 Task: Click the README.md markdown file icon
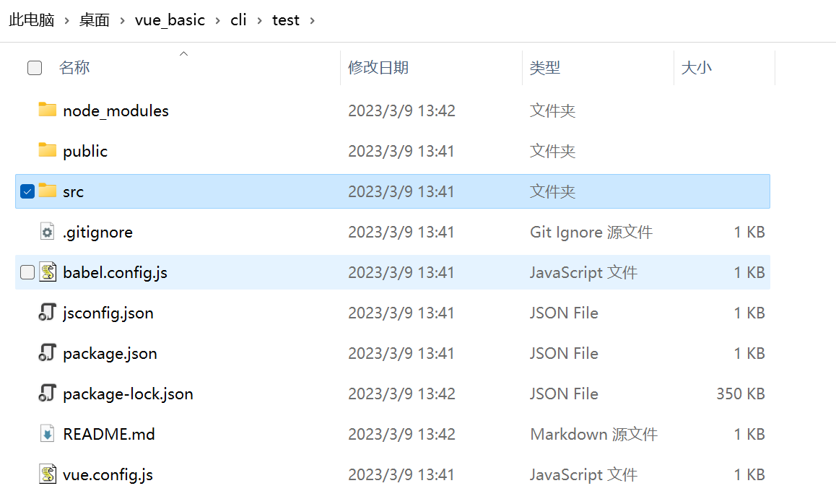pos(48,434)
